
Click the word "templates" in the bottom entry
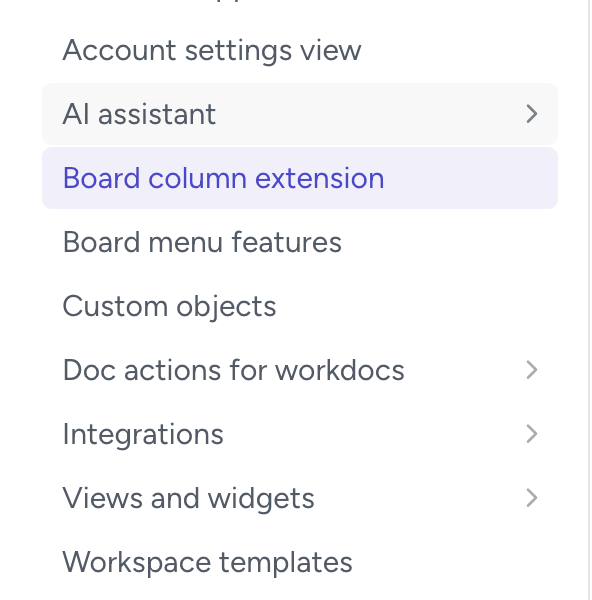tap(285, 563)
